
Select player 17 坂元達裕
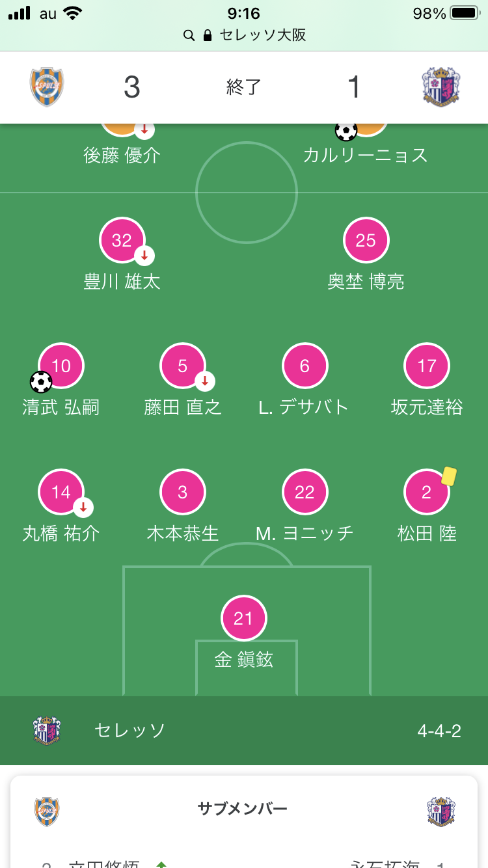(x=427, y=366)
